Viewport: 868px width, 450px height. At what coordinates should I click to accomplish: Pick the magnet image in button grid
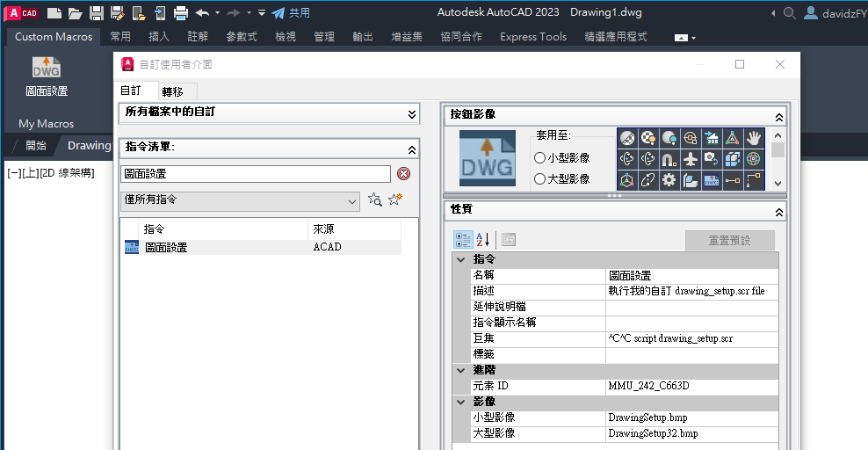[x=669, y=159]
